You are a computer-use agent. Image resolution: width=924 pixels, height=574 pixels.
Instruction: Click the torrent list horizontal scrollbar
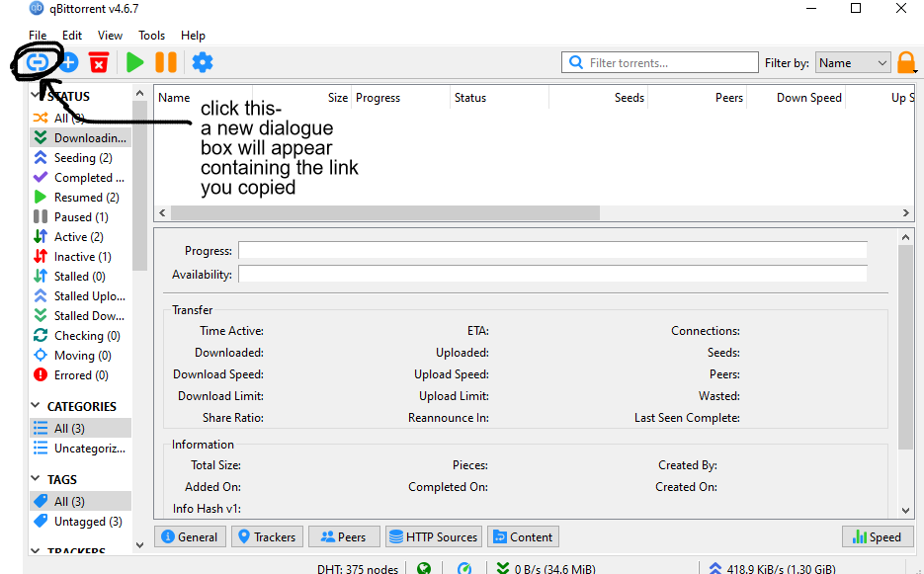point(385,212)
